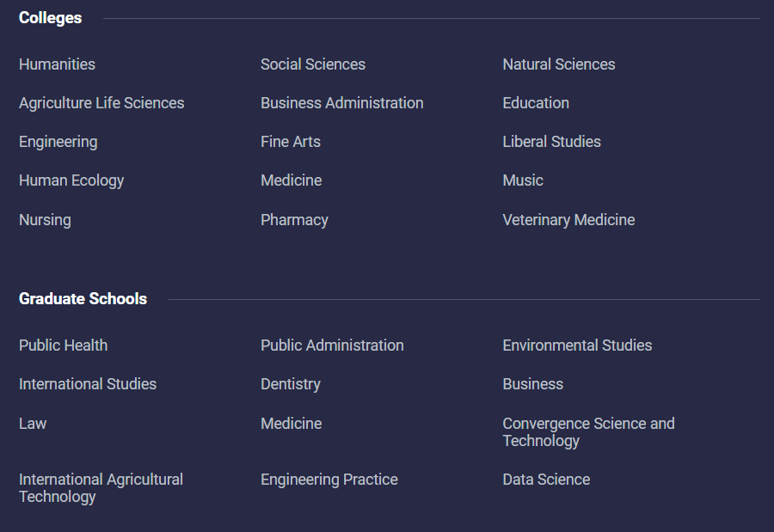Screen dimensions: 774x532
Task: Click Medicine under Colleges
Action: click(292, 180)
